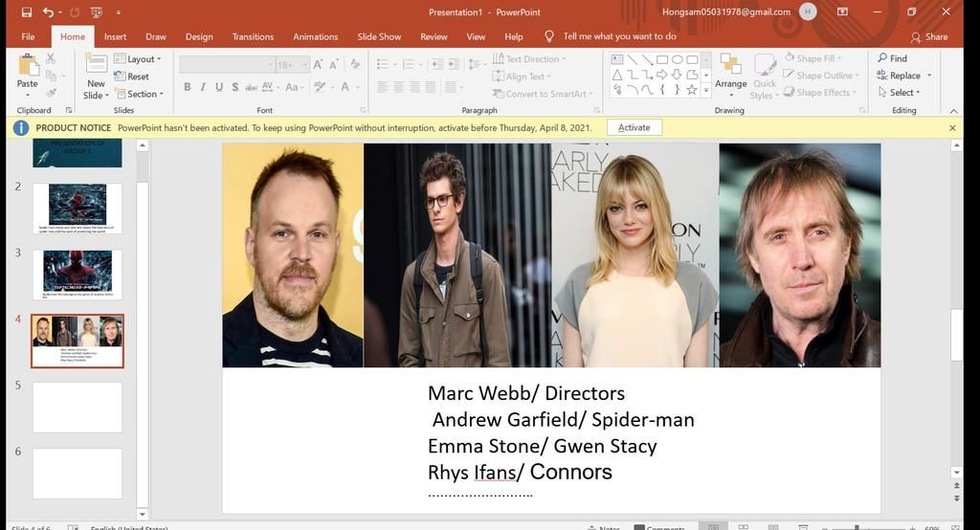Save the presentation from Quick Access toolbar
Screen dimensions: 980x530
click(x=27, y=11)
